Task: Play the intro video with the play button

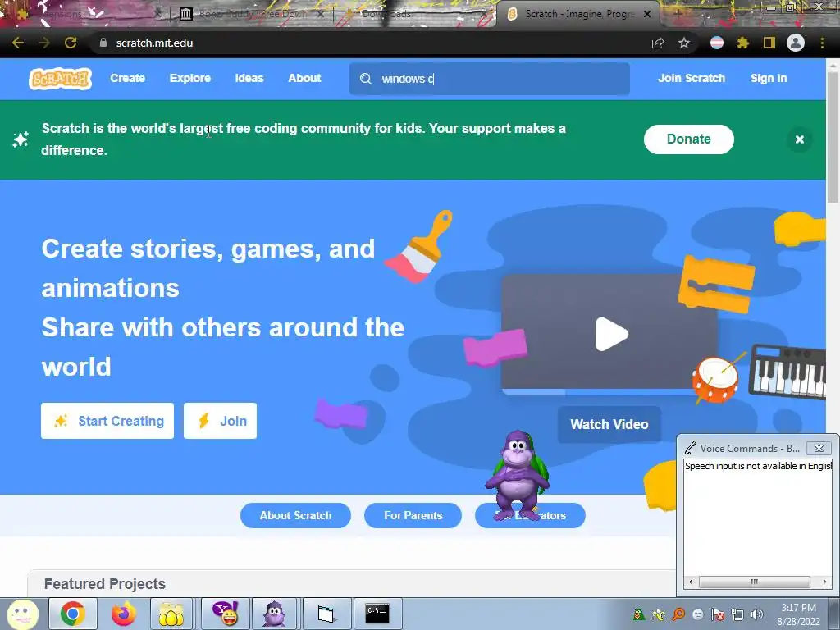Action: point(611,335)
